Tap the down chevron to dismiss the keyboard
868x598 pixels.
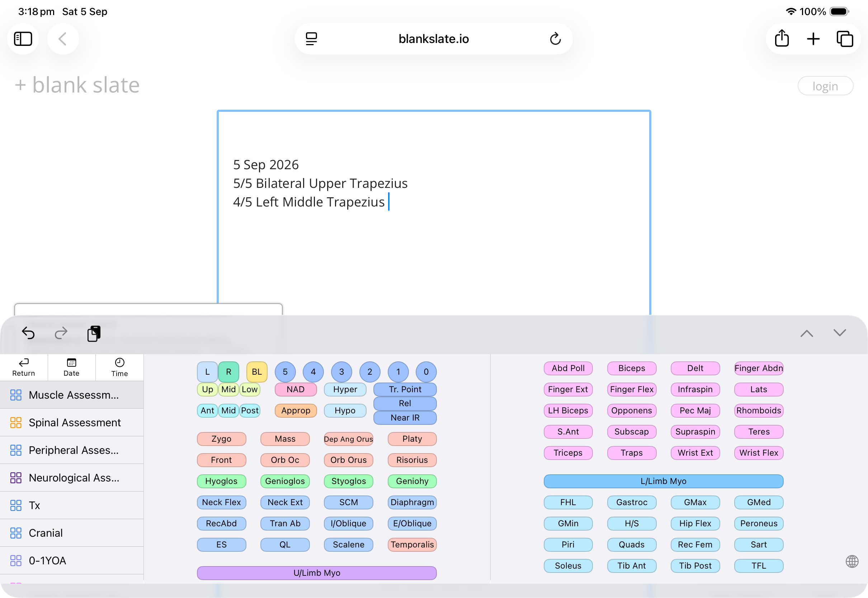pyautogui.click(x=840, y=333)
